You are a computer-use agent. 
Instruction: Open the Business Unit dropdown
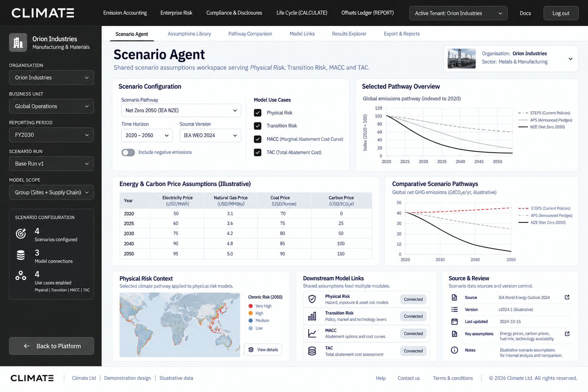[x=52, y=106]
